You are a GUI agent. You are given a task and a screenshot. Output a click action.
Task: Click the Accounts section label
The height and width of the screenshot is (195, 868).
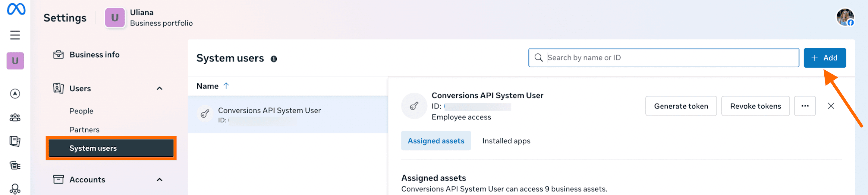point(87,180)
